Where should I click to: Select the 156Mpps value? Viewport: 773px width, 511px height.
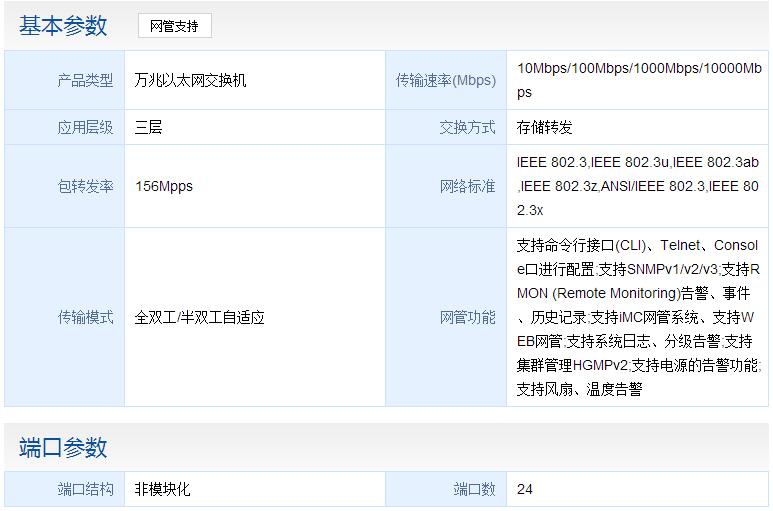[x=164, y=186]
